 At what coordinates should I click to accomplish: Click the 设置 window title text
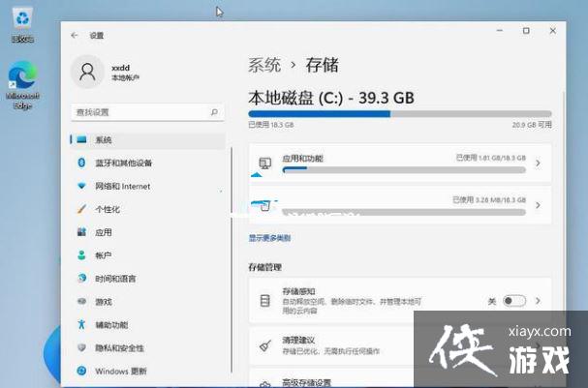pyautogui.click(x=96, y=36)
